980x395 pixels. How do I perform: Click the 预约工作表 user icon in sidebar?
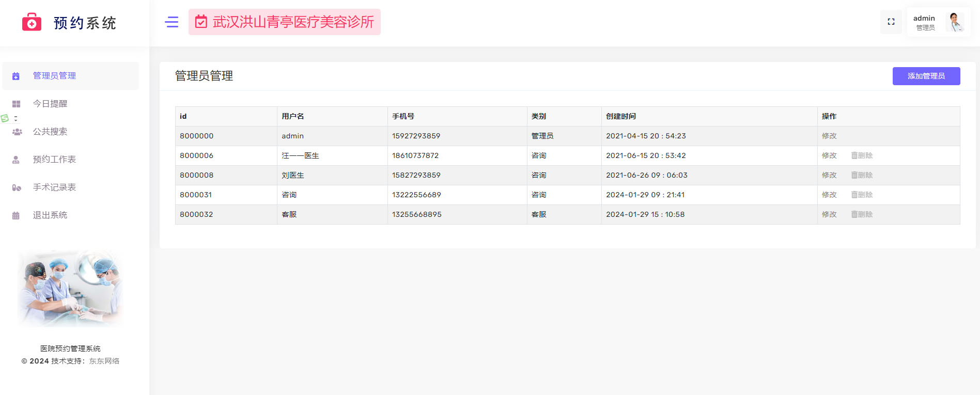16,160
